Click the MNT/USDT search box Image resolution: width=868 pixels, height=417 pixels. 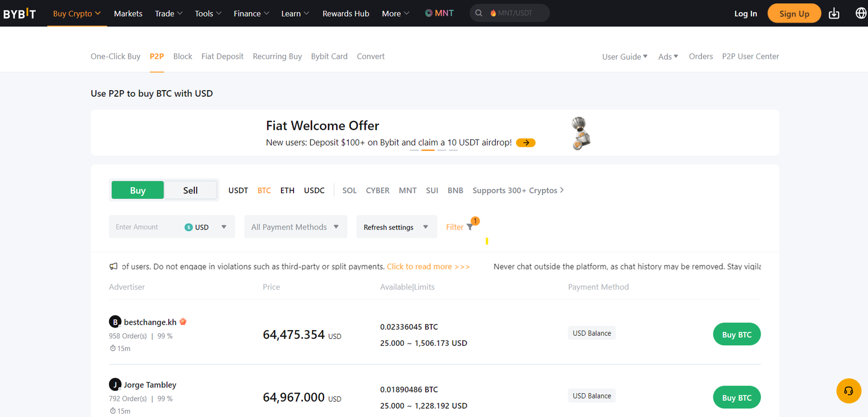pyautogui.click(x=509, y=13)
